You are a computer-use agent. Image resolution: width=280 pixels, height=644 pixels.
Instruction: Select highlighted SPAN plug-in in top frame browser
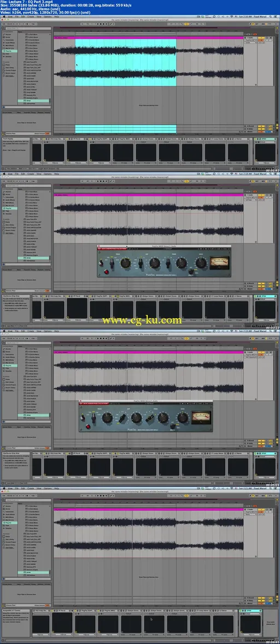point(34,101)
